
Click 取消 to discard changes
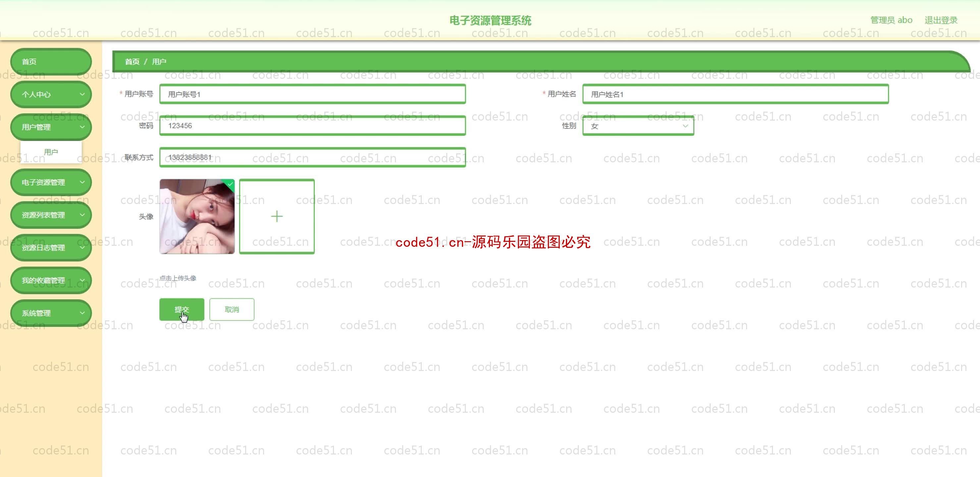pos(232,309)
